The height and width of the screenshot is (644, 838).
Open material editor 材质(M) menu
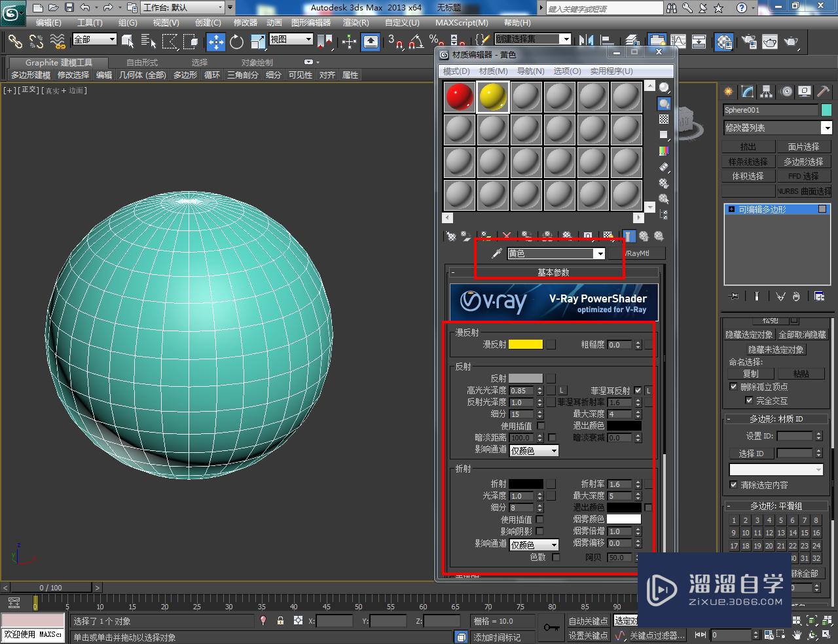pyautogui.click(x=494, y=71)
